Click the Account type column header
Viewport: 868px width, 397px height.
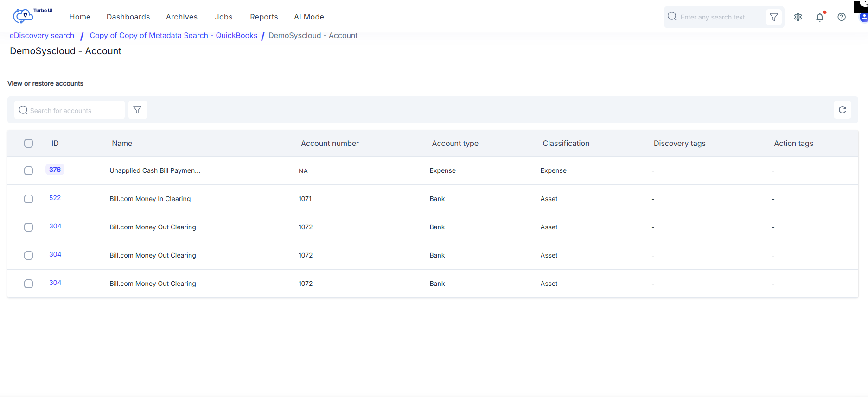[455, 144]
